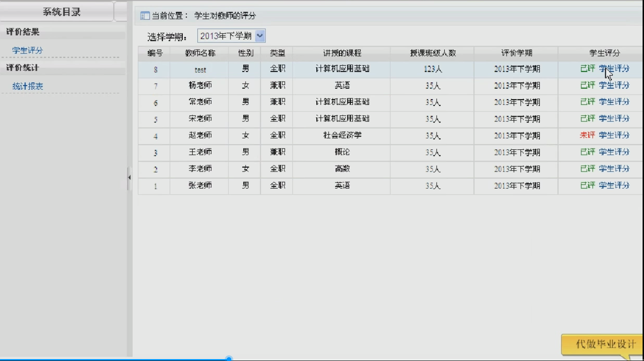This screenshot has width=644, height=361.
Task: Select the 评价结果 section header
Action: (23, 32)
